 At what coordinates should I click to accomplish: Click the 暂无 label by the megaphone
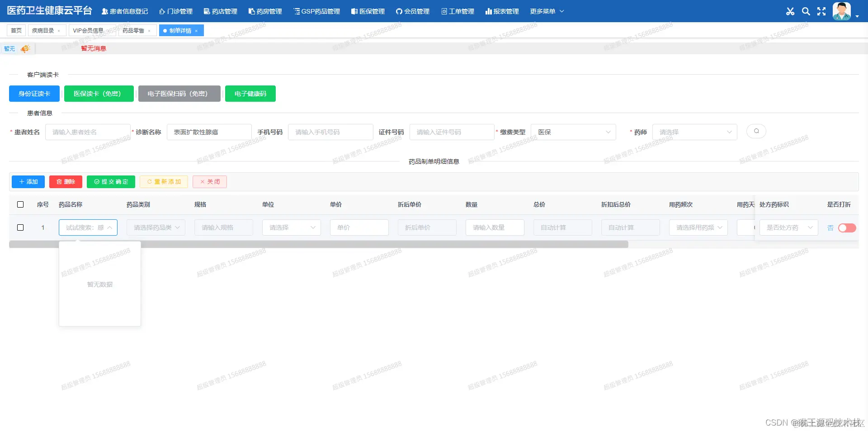coord(9,48)
